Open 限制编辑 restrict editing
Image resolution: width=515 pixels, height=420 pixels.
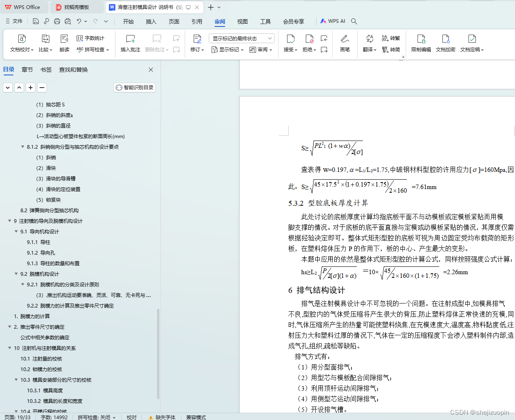(421, 44)
